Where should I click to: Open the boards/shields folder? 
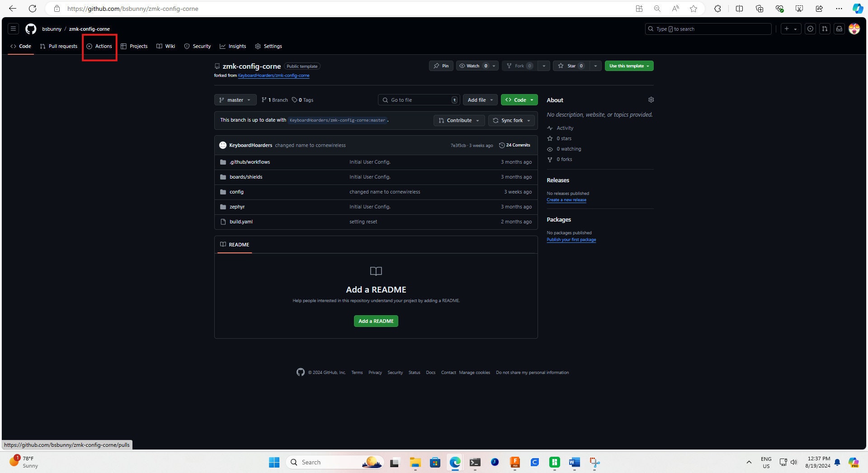[246, 177]
